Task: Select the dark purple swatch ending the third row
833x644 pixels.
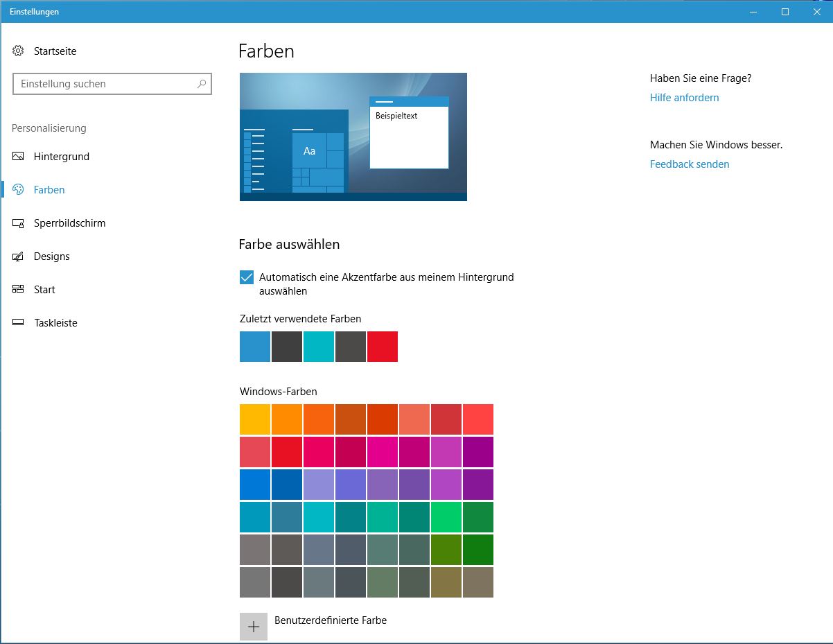Action: coord(478,485)
